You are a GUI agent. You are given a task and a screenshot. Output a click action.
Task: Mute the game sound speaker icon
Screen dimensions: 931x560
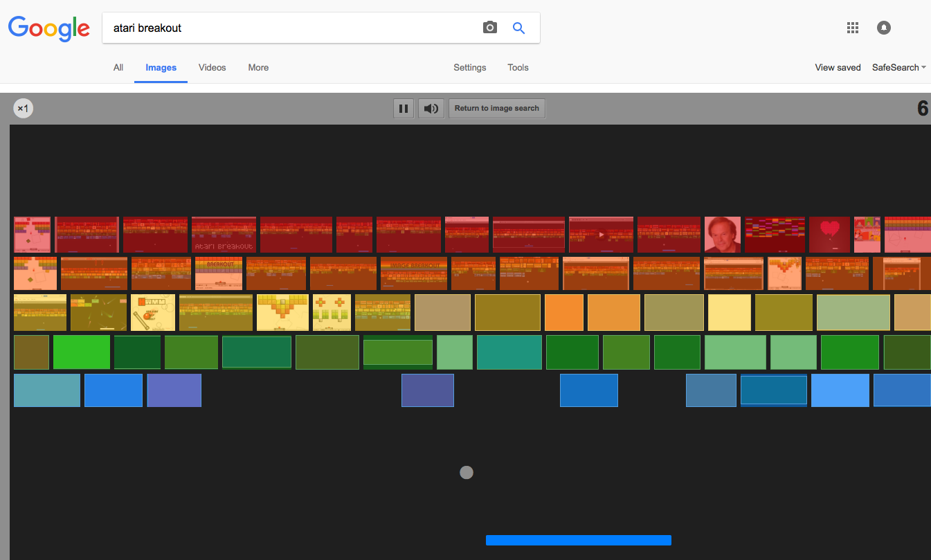[x=431, y=109]
